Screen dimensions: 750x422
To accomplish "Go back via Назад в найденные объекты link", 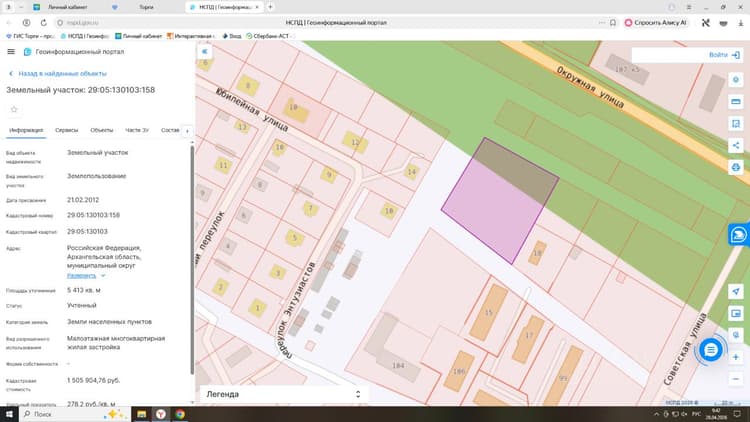I will coord(58,74).
